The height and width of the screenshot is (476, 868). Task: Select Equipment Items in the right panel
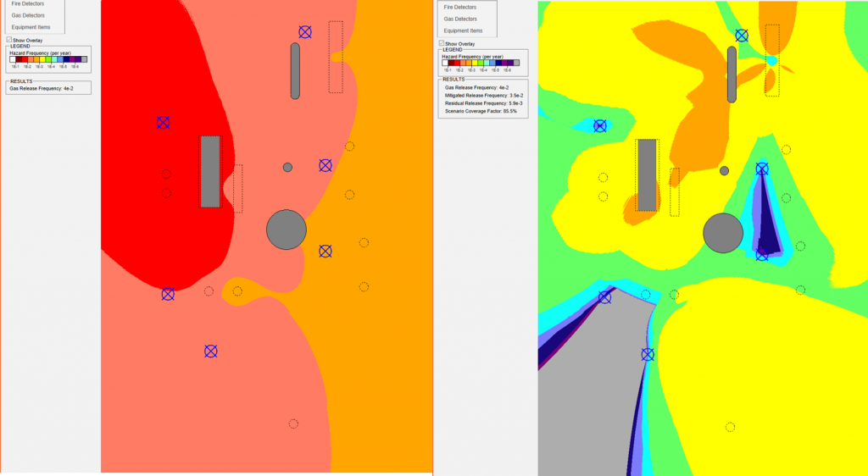465,30
